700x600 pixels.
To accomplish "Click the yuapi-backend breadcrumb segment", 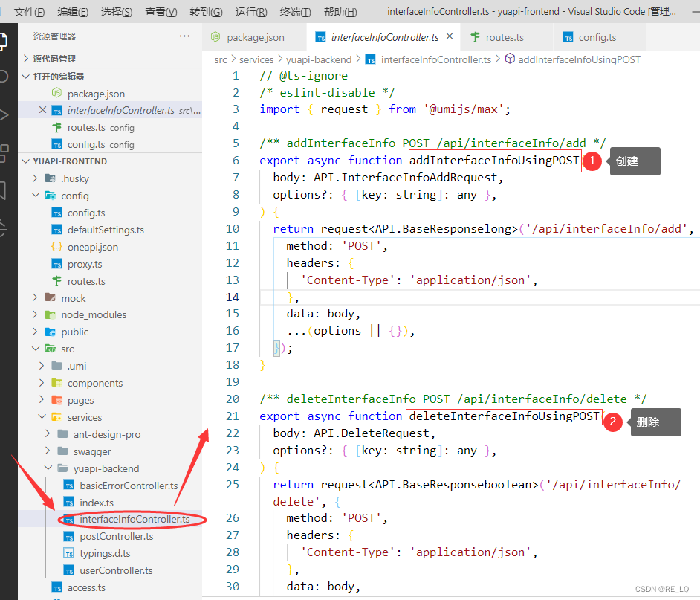I will pos(319,59).
